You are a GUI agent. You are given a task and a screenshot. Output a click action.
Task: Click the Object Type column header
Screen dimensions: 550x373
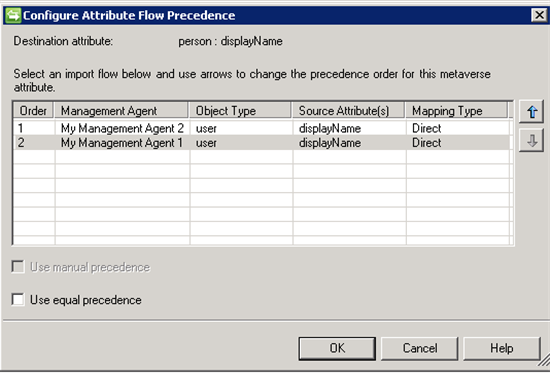tap(240, 111)
